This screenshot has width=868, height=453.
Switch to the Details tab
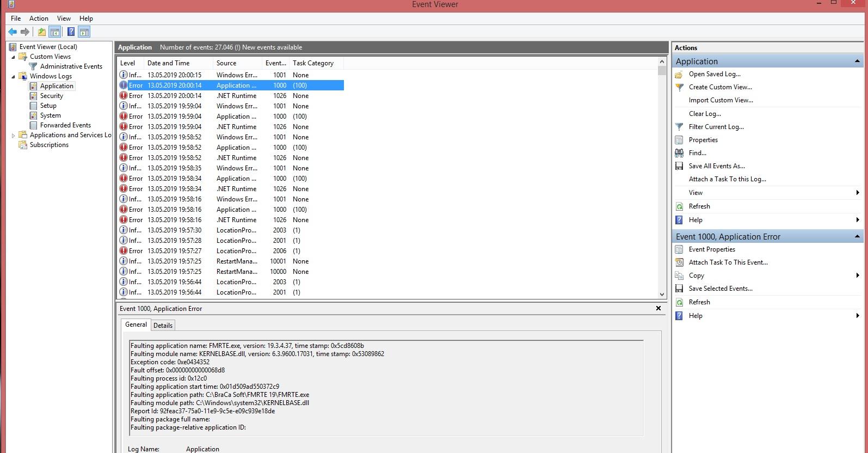pos(163,326)
